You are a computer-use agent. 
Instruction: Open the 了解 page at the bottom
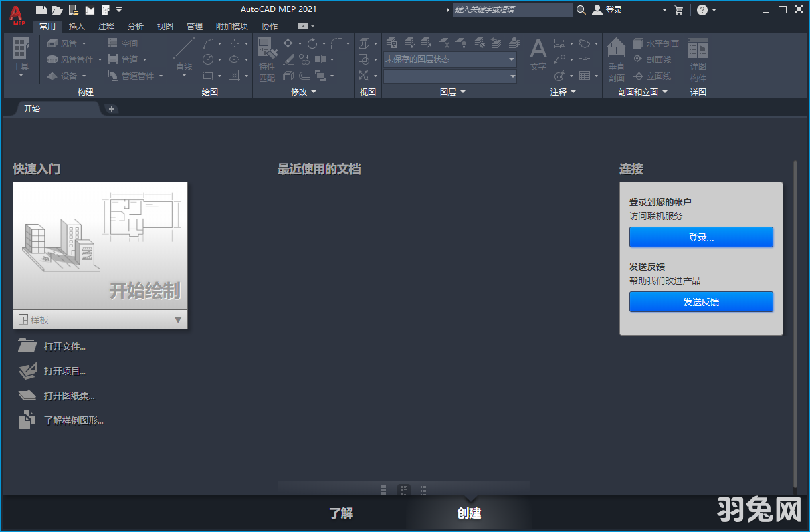point(341,513)
